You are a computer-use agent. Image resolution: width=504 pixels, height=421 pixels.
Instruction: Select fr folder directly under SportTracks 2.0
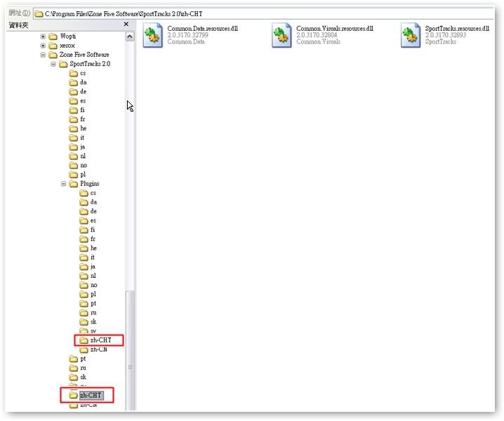pos(77,119)
